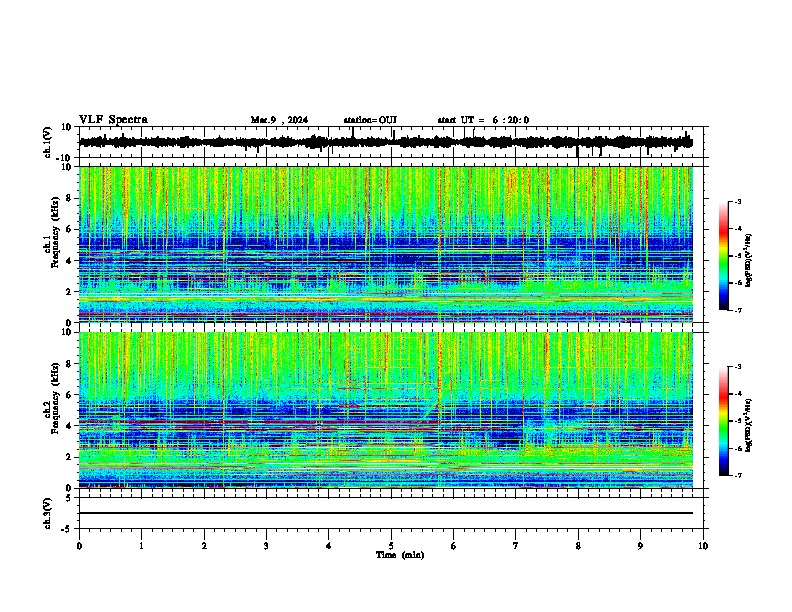Click the ch.1 spectrogram color scale bar
The width and height of the screenshot is (792, 612).
click(724, 256)
